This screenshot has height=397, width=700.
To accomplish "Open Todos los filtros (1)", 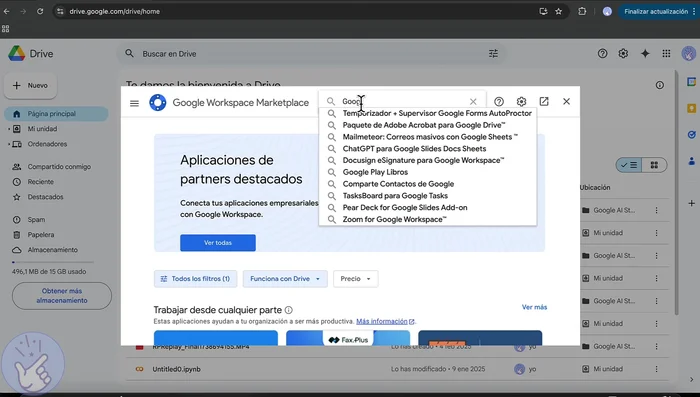I will pyautogui.click(x=196, y=279).
